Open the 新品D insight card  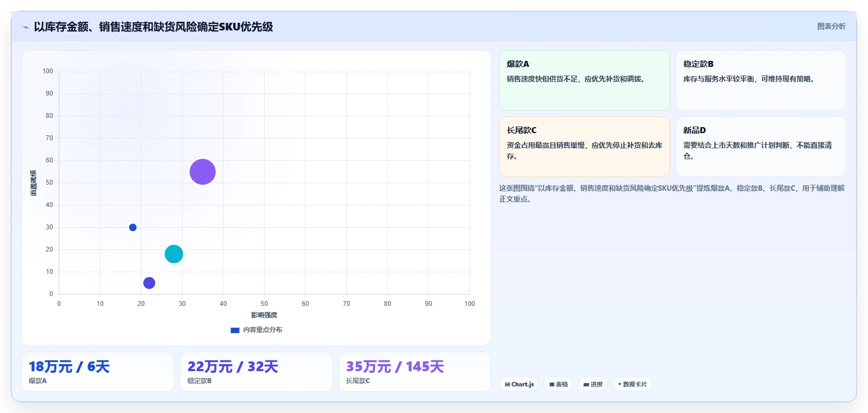point(761,147)
